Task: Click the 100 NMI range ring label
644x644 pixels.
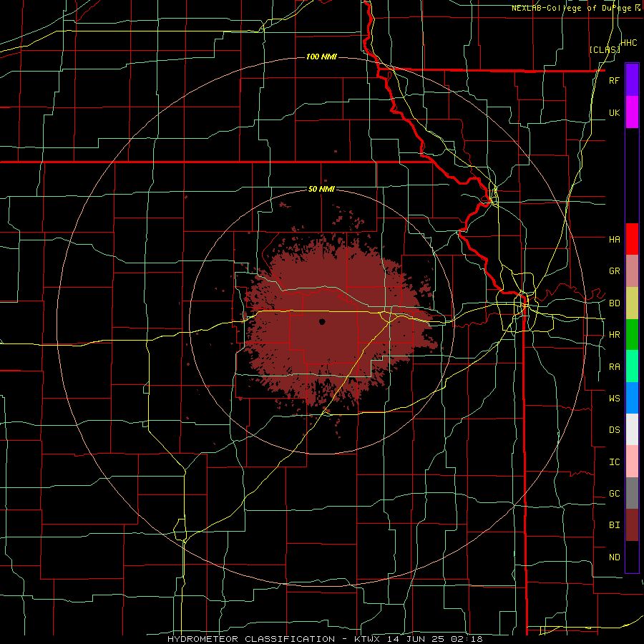Action: [x=321, y=57]
